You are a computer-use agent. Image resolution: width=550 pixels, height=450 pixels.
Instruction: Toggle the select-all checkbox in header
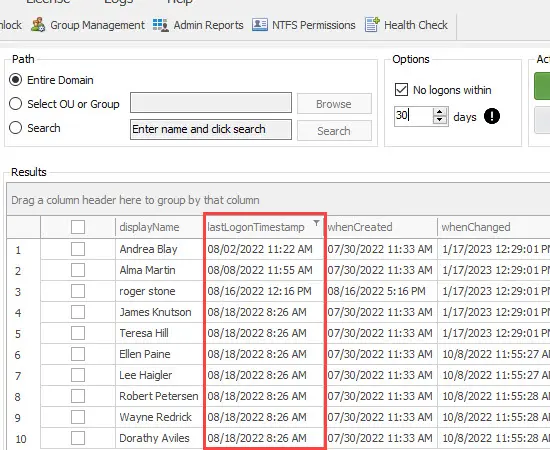78,227
